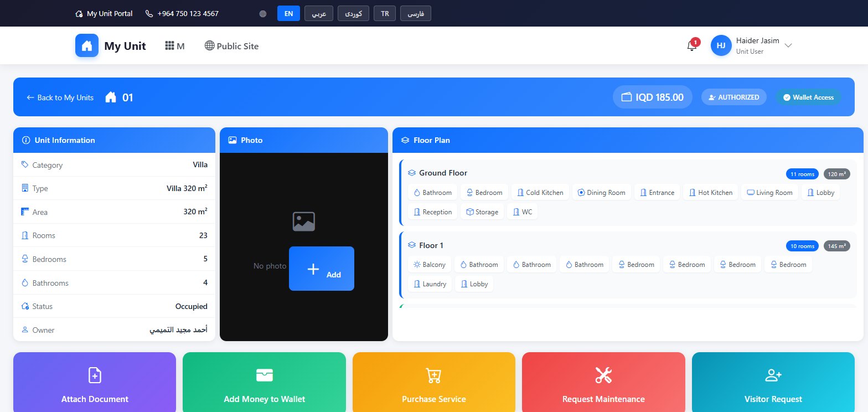Click the Status value Occupied
Screen dimensions: 868x412
click(192, 306)
